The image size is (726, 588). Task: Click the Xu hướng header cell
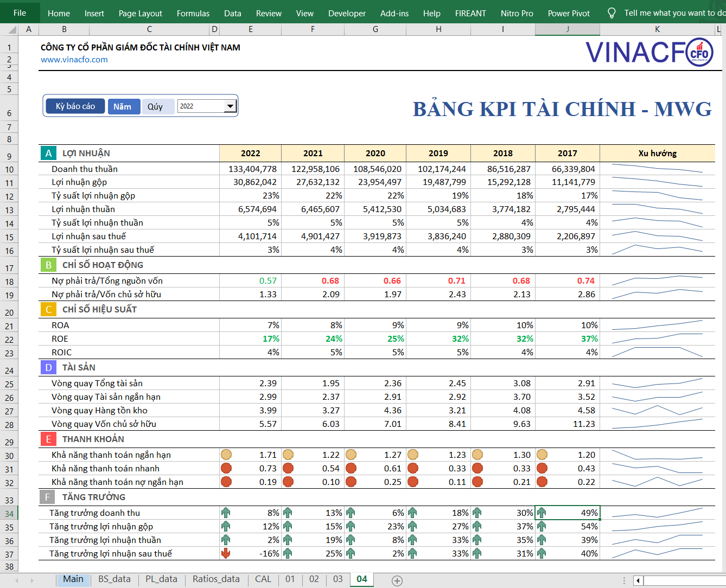click(x=657, y=153)
